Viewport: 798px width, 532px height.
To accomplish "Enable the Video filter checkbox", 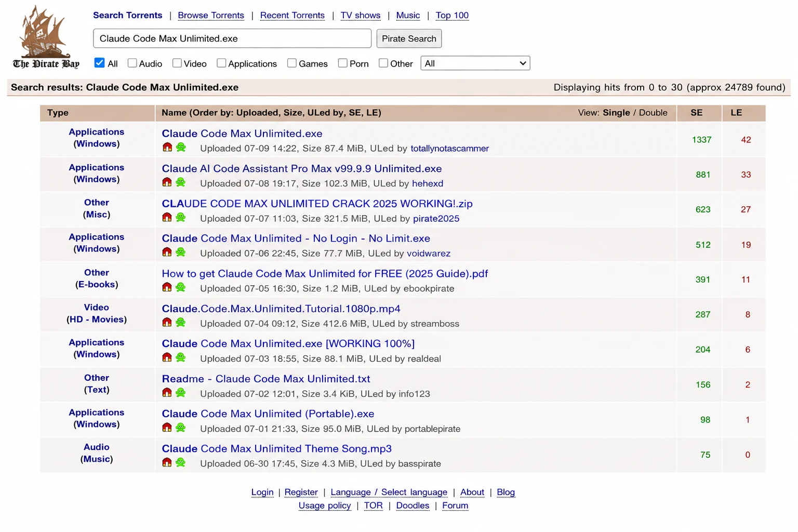I will [177, 63].
